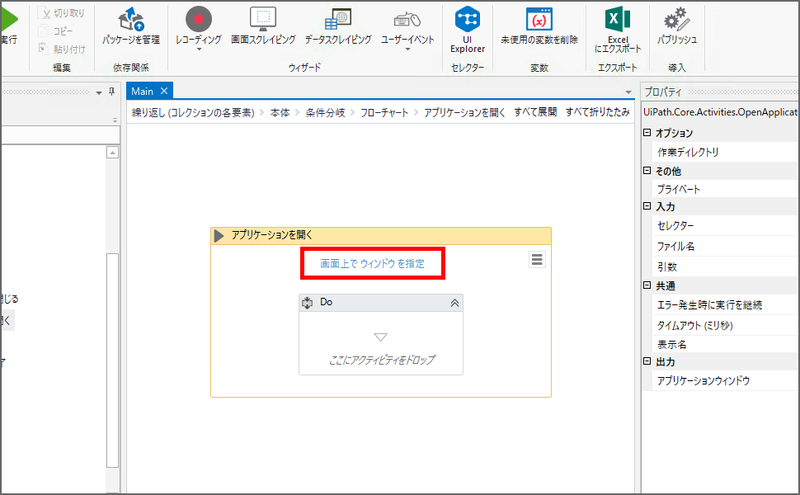Run the workflow with green play icon
Viewport: 800px width, 495px height.
pos(9,19)
